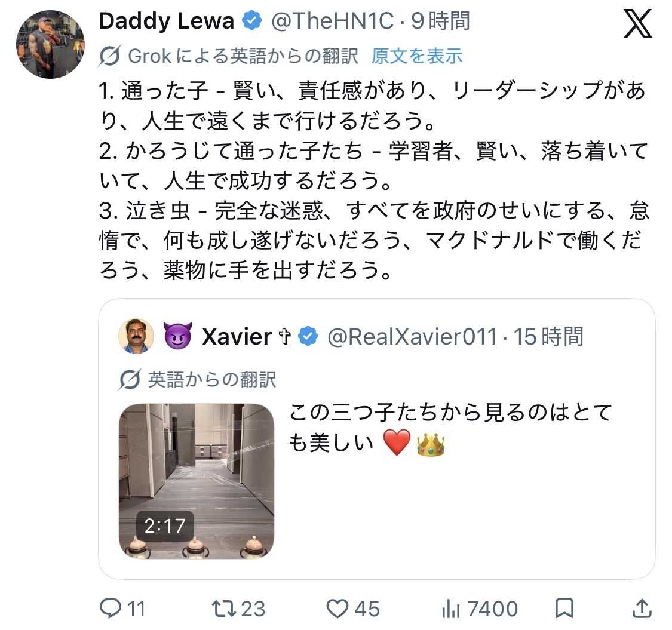Like the post with heart icon
The image size is (672, 630).
[337, 609]
